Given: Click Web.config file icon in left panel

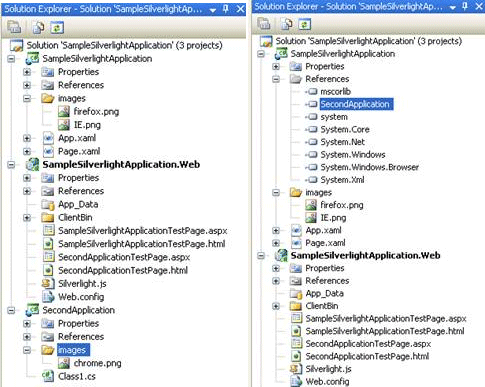Looking at the screenshot, I should pos(48,297).
